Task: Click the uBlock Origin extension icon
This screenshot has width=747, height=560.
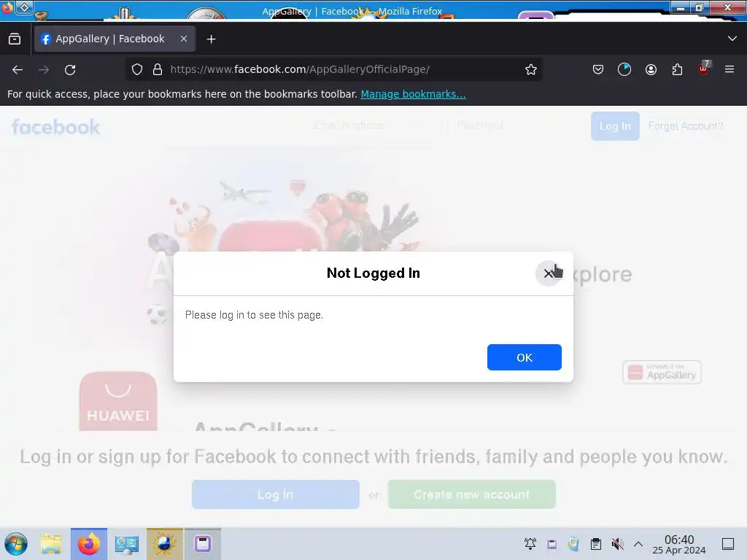Action: (704, 69)
